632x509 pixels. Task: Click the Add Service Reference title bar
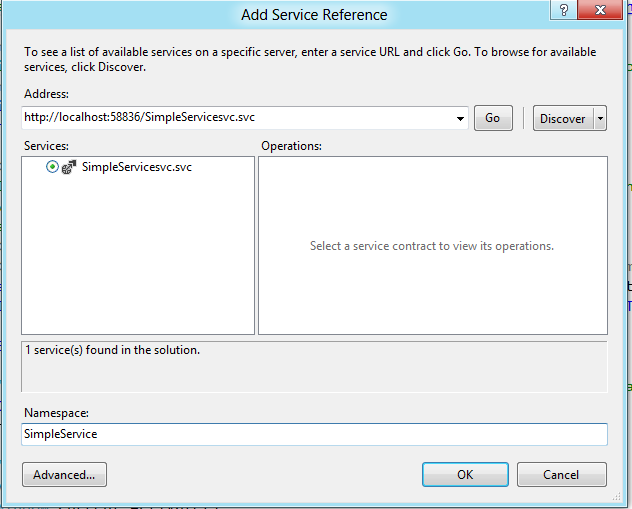pos(314,15)
